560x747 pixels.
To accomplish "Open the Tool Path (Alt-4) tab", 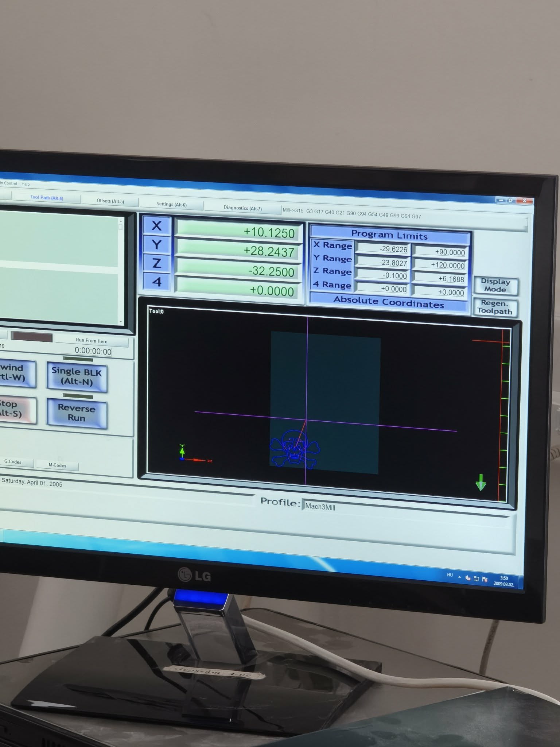I will pos(46,197).
